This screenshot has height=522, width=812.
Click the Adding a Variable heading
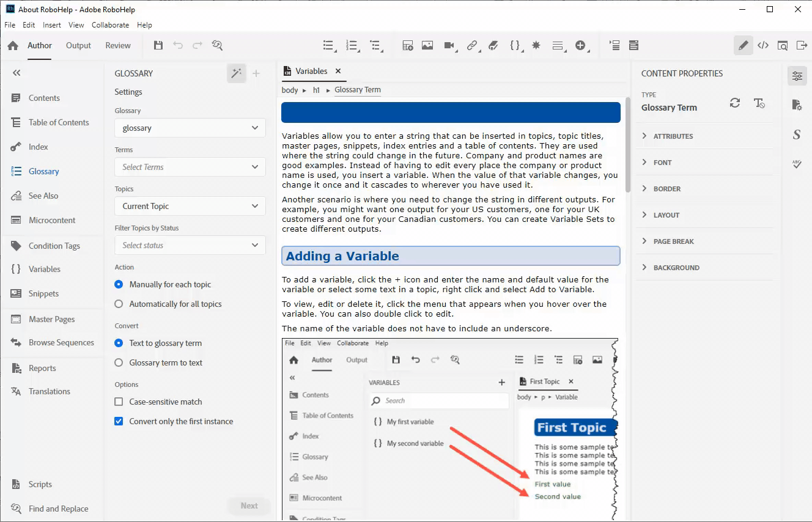tap(451, 256)
